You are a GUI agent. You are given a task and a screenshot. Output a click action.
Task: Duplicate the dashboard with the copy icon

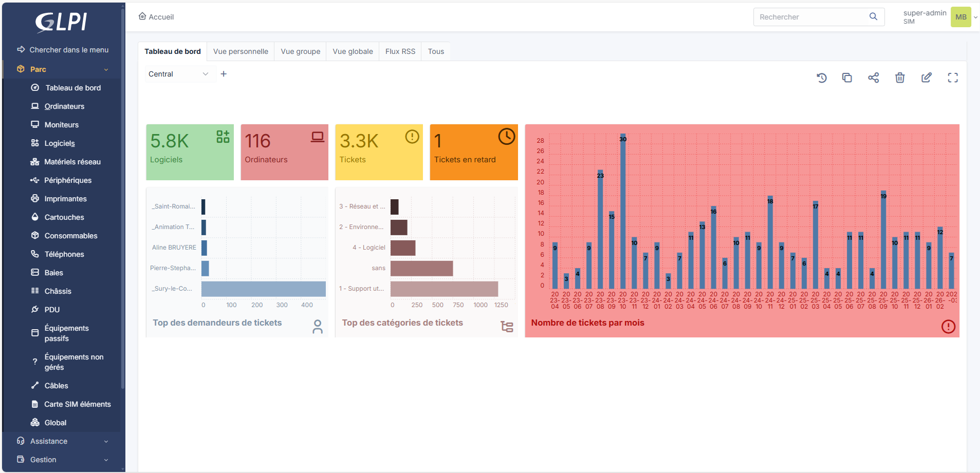[x=847, y=78]
